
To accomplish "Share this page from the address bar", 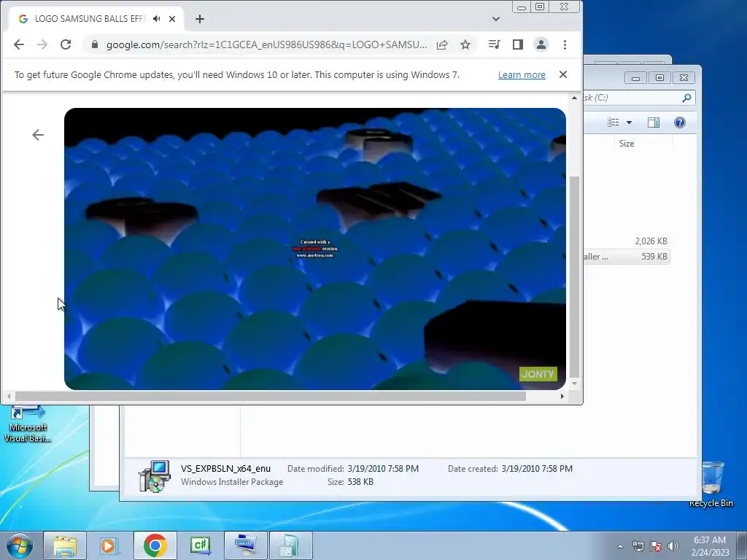I will [442, 44].
